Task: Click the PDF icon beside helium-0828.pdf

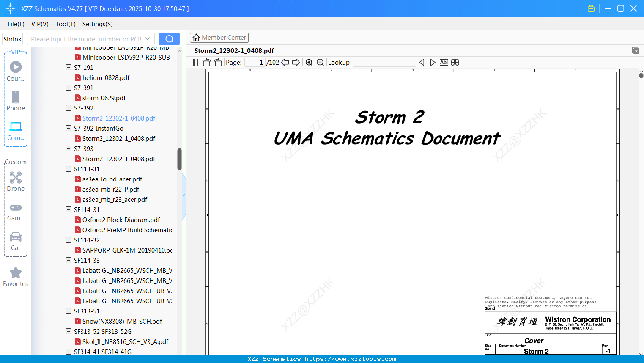Action: click(78, 77)
